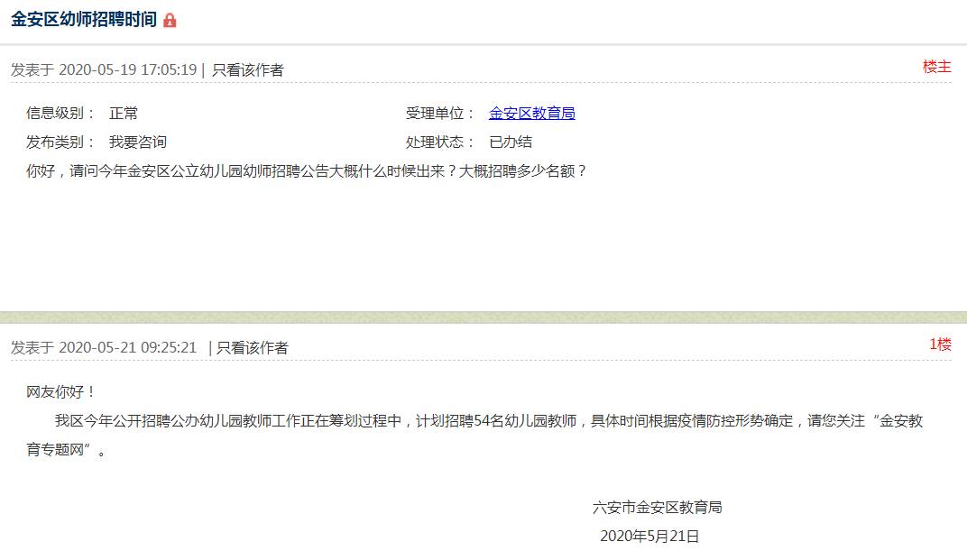Click the 正常 information level value

click(124, 113)
